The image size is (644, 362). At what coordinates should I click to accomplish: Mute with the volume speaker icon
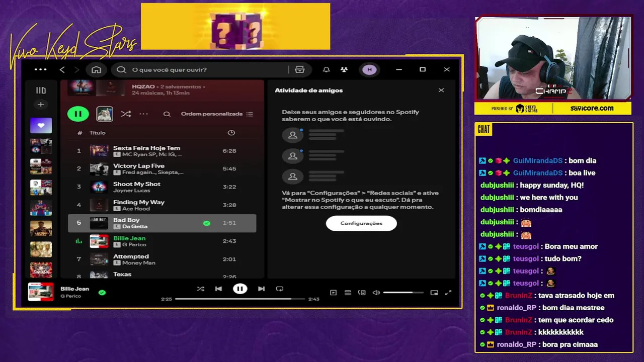click(x=376, y=293)
